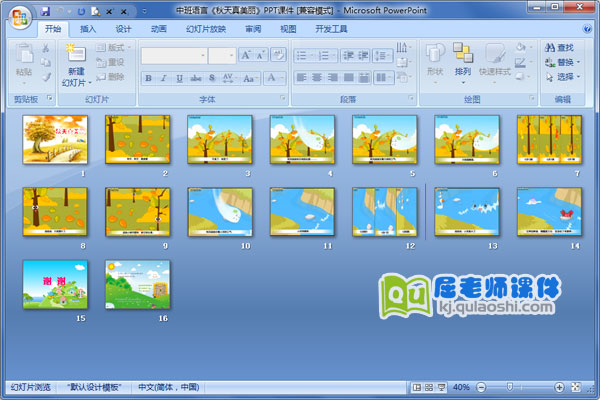Image resolution: width=600 pixels, height=400 pixels.
Task: Open the Replace (替换) dropdown
Action: point(565,62)
